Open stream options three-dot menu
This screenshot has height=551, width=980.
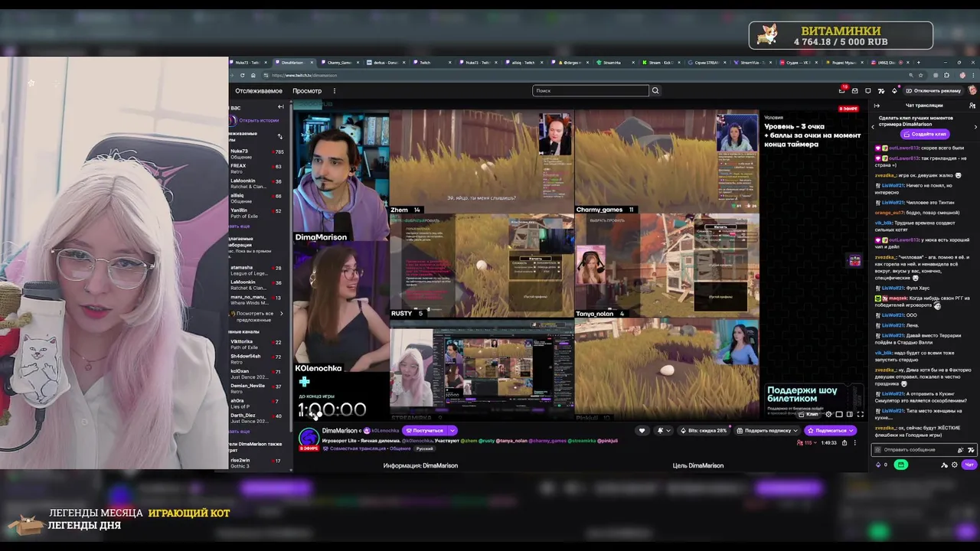855,443
